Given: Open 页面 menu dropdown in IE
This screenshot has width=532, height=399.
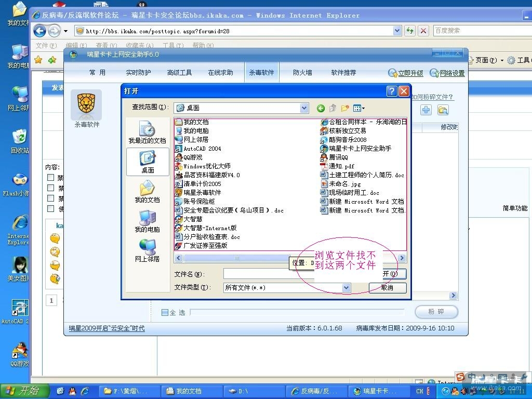Looking at the screenshot, I should (489, 60).
